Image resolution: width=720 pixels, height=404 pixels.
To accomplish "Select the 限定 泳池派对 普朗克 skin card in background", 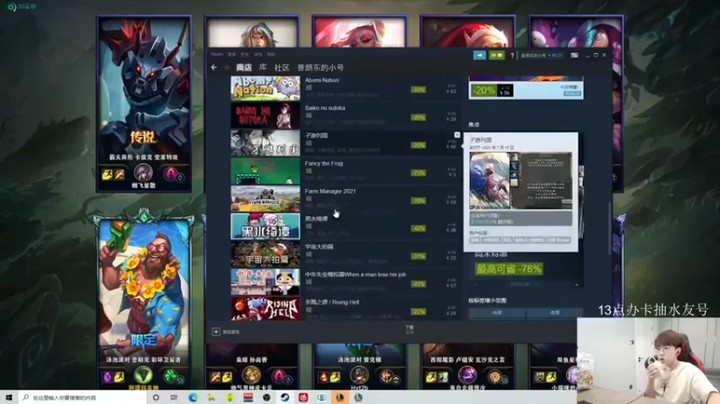I will [144, 303].
